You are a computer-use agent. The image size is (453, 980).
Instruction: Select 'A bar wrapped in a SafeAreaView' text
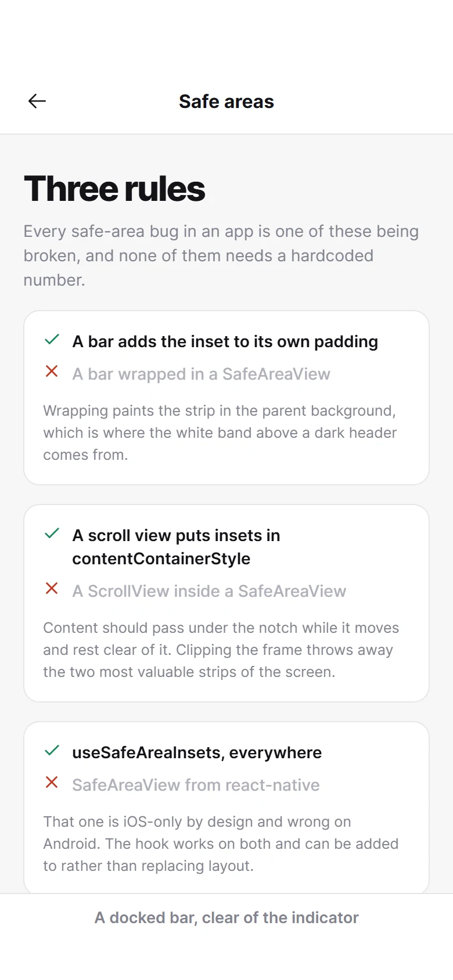[201, 374]
